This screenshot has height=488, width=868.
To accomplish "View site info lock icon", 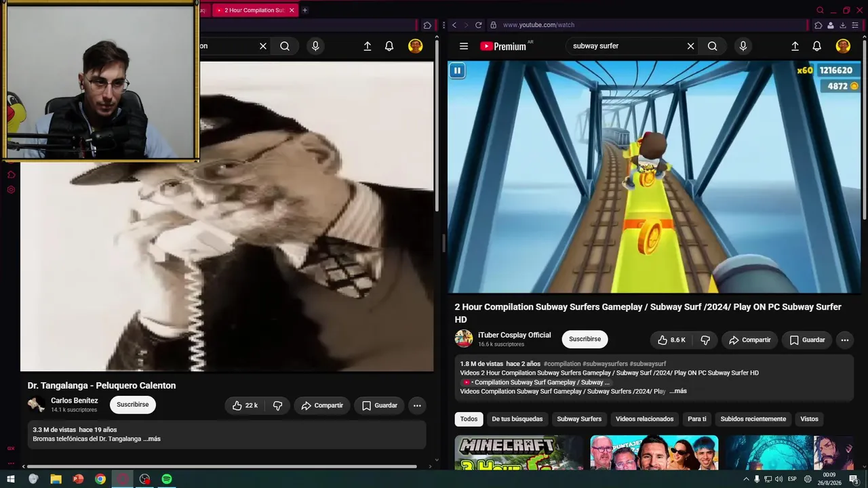I will pyautogui.click(x=493, y=25).
